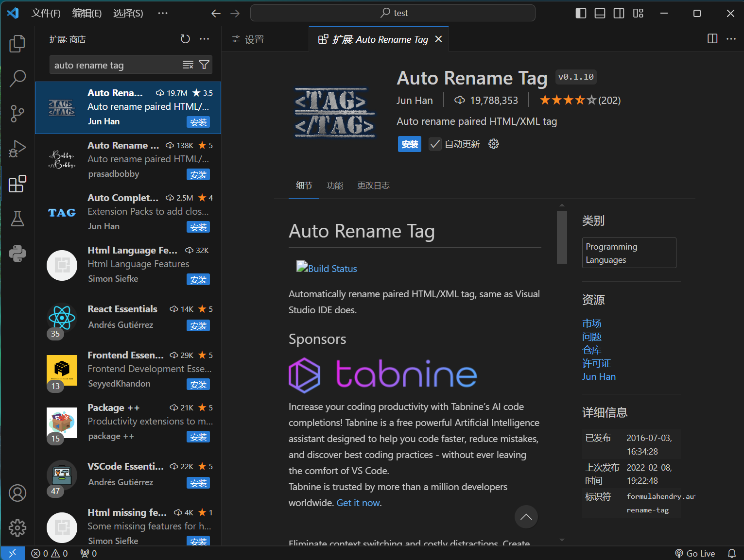Open editor more actions ellipsis
Image resolution: width=744 pixels, height=560 pixels.
coord(731,39)
